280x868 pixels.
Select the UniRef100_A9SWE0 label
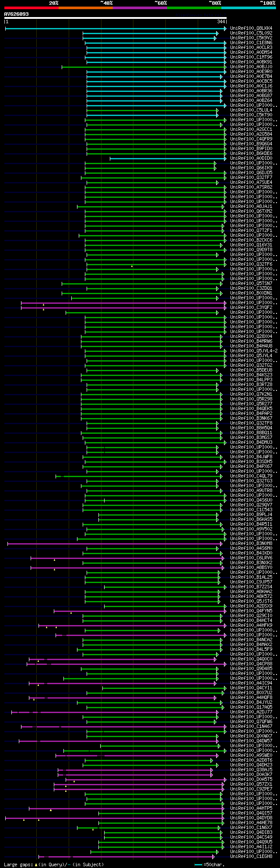(x=251, y=756)
